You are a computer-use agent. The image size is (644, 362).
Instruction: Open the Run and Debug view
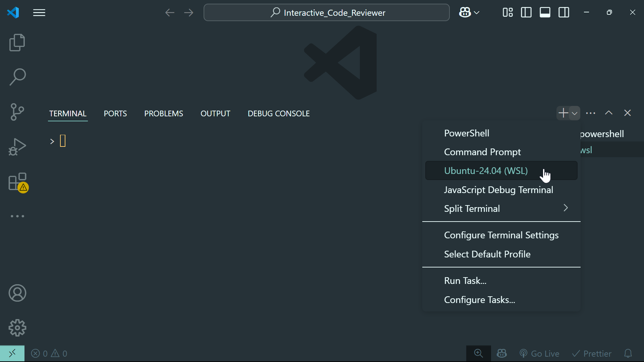(x=17, y=147)
